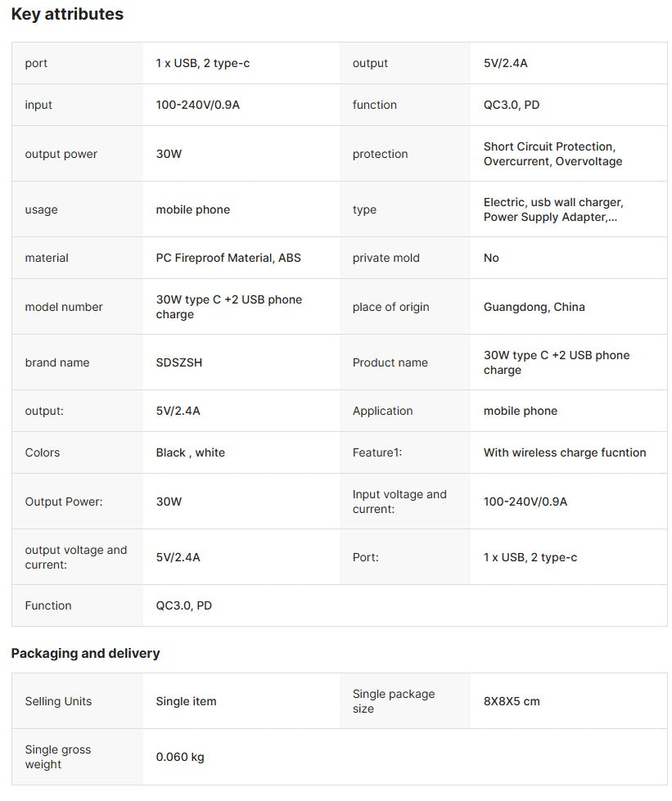Screen dimensions: 672x801
Task: Click the PC Fireproof Material, ABS value
Action: pos(228,258)
